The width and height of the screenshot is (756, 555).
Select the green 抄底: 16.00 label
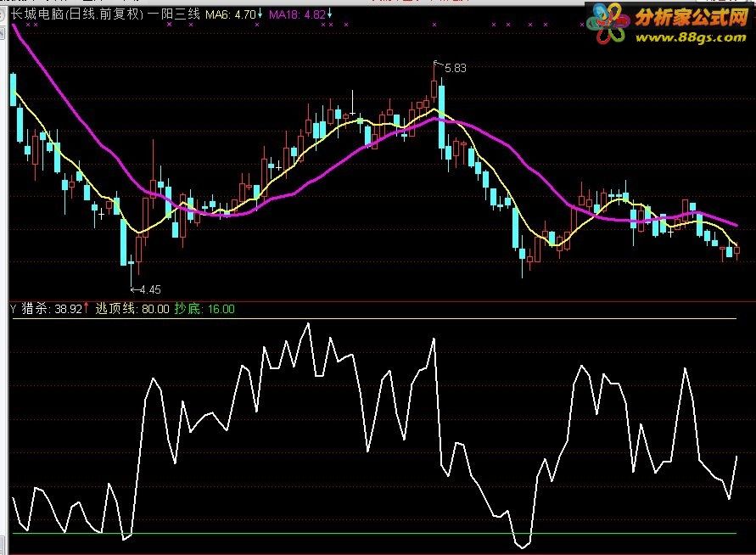pos(204,309)
